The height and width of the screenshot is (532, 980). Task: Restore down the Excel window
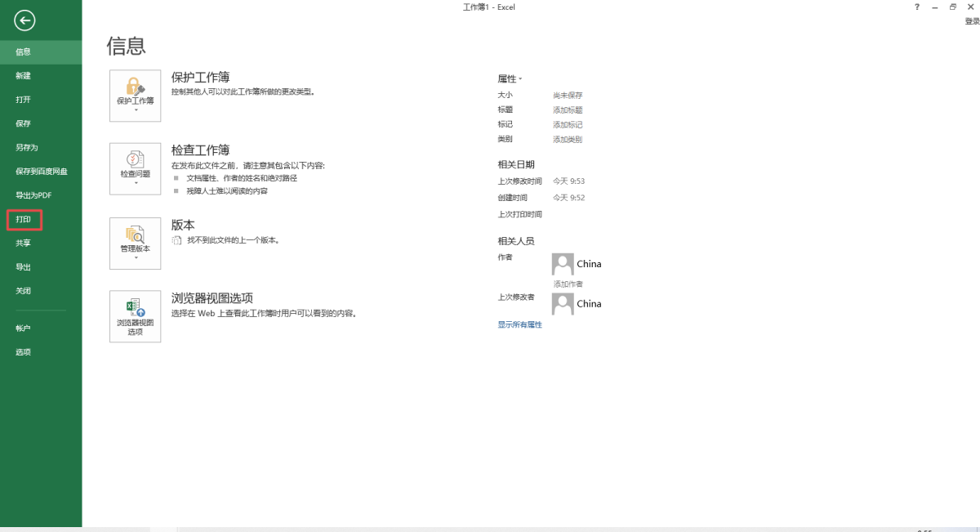coord(953,7)
